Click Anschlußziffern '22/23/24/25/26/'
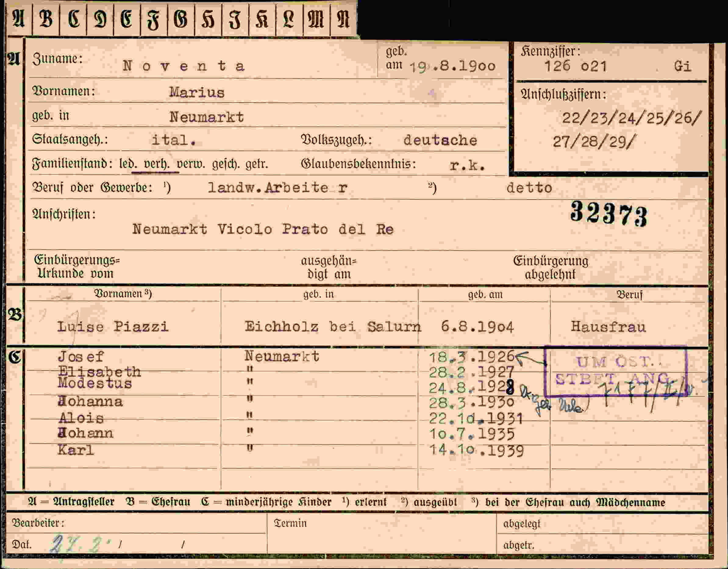The width and height of the screenshot is (728, 569). coord(632,118)
